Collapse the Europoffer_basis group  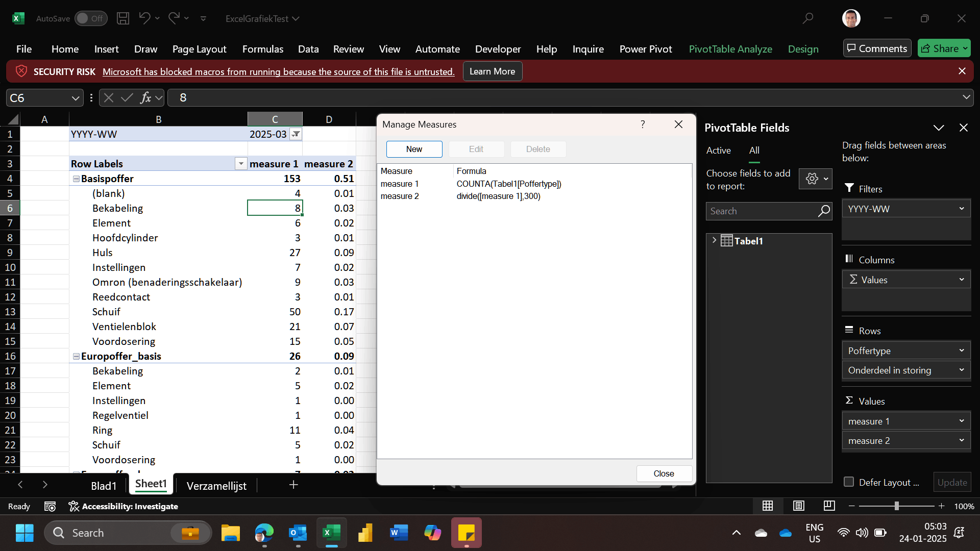pos(76,356)
